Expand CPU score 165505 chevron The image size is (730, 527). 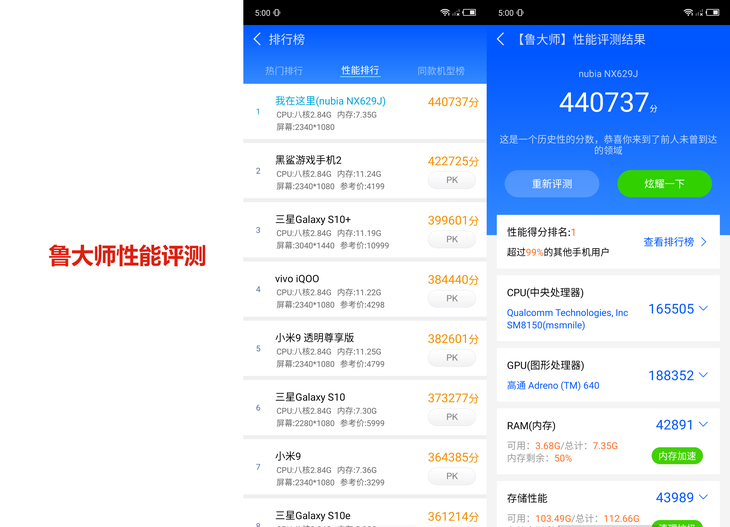703,308
